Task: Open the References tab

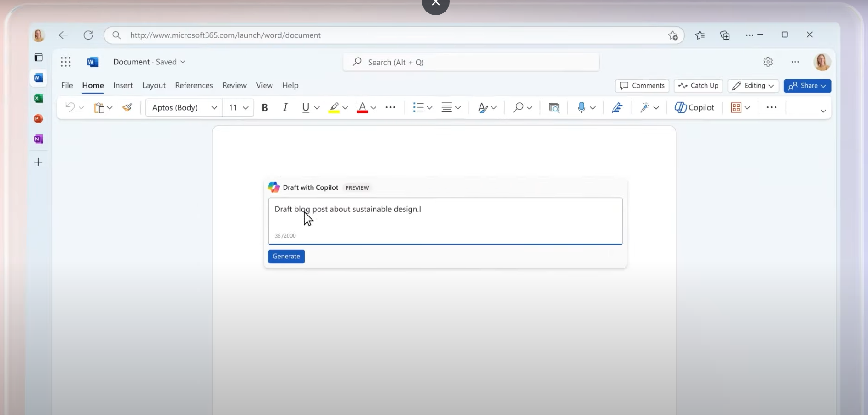Action: [194, 85]
